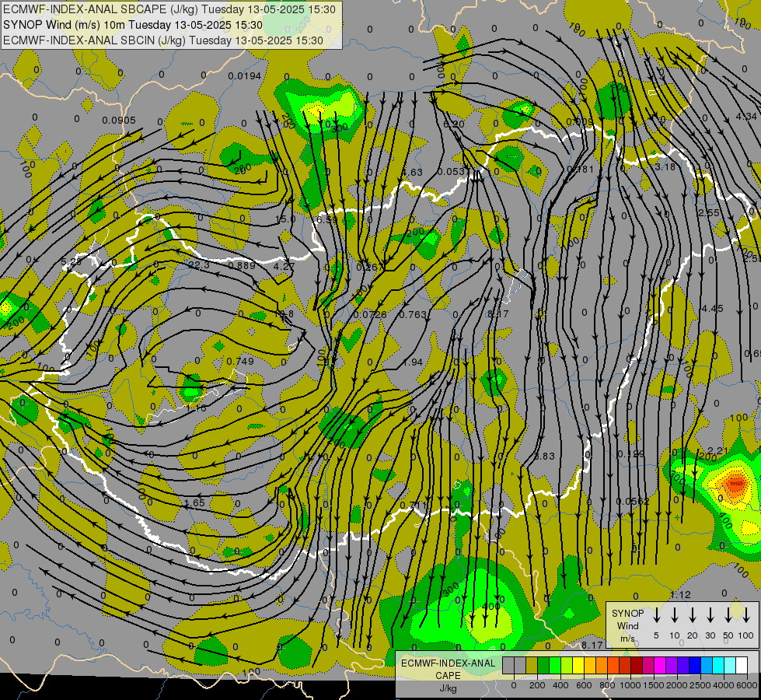This screenshot has width=761, height=700.
Task: Click the station value '0.711'
Action: coord(413,506)
